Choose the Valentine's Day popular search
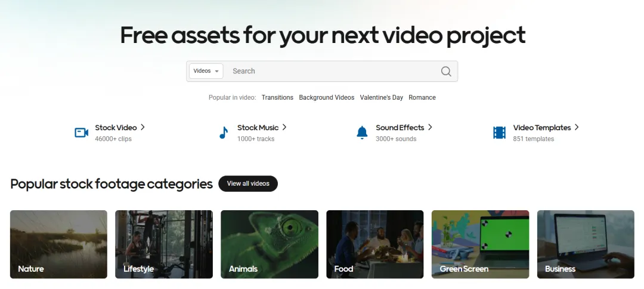The width and height of the screenshot is (644, 289). click(x=381, y=97)
